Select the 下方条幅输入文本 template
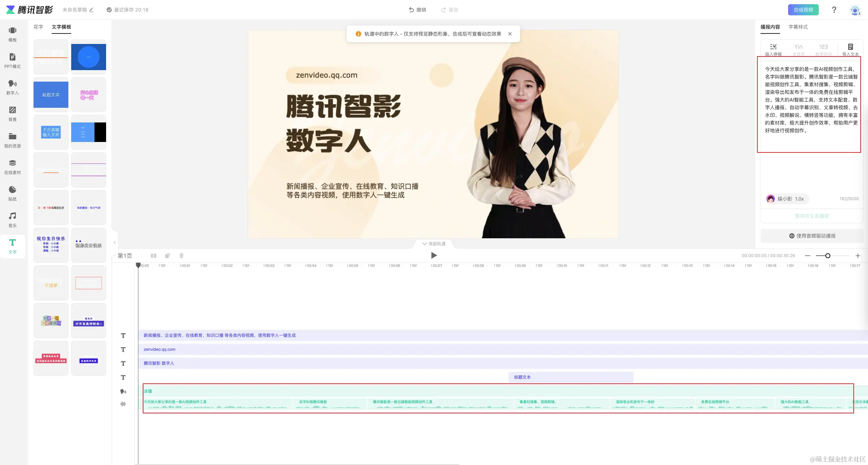868x465 pixels. pos(51,132)
